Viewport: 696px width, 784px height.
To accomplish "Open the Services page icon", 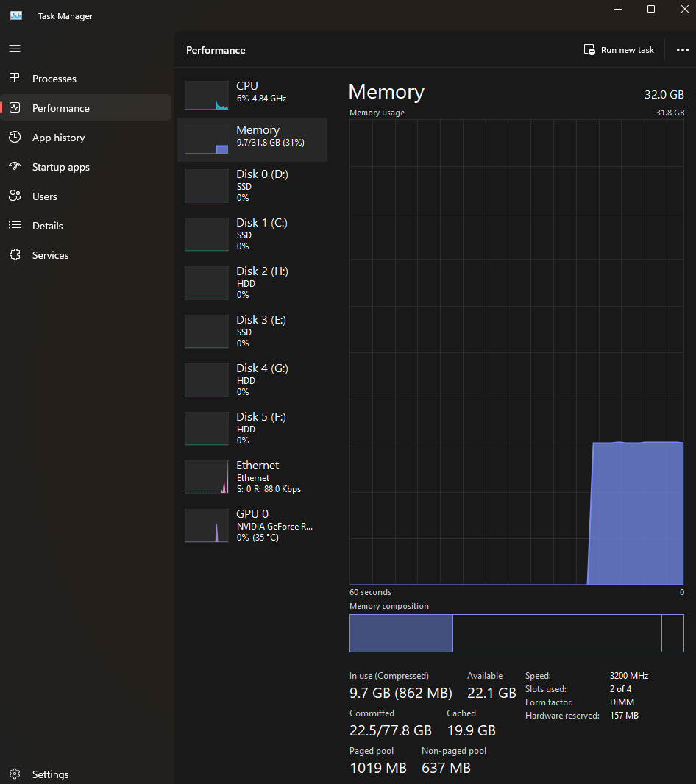I will [15, 254].
